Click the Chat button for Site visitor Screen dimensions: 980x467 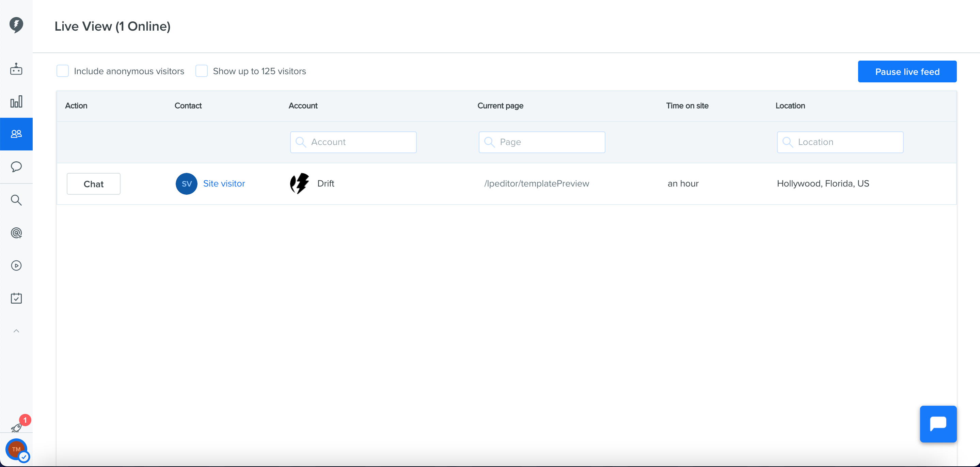[x=93, y=184]
